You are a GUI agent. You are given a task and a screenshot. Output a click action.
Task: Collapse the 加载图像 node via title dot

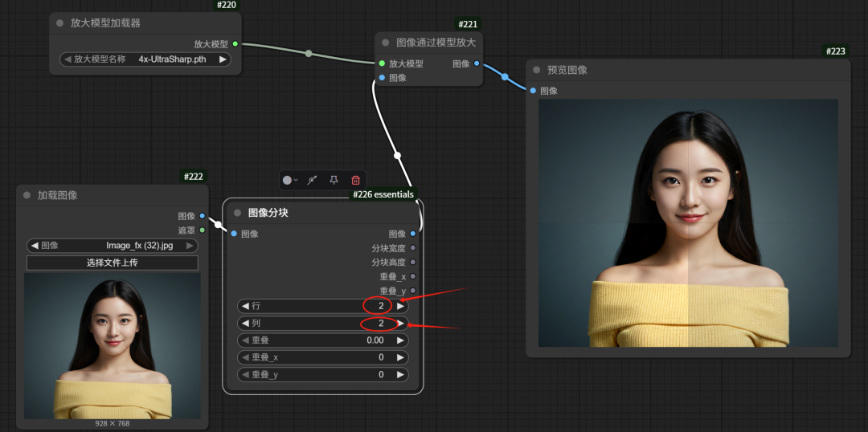27,195
